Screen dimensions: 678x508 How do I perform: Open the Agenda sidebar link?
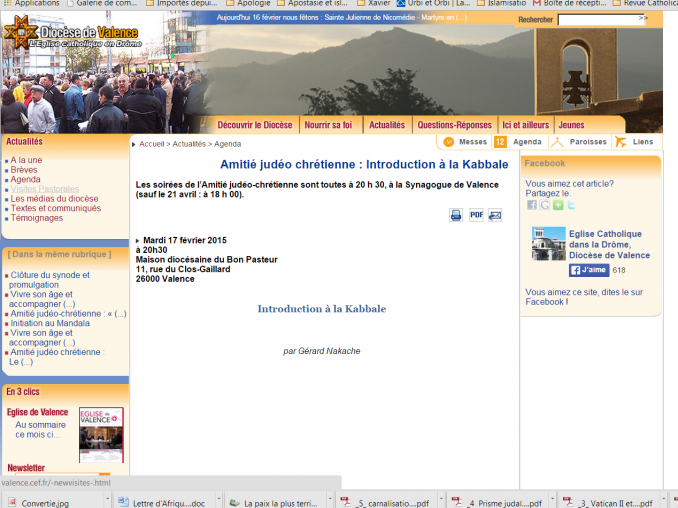click(x=26, y=179)
